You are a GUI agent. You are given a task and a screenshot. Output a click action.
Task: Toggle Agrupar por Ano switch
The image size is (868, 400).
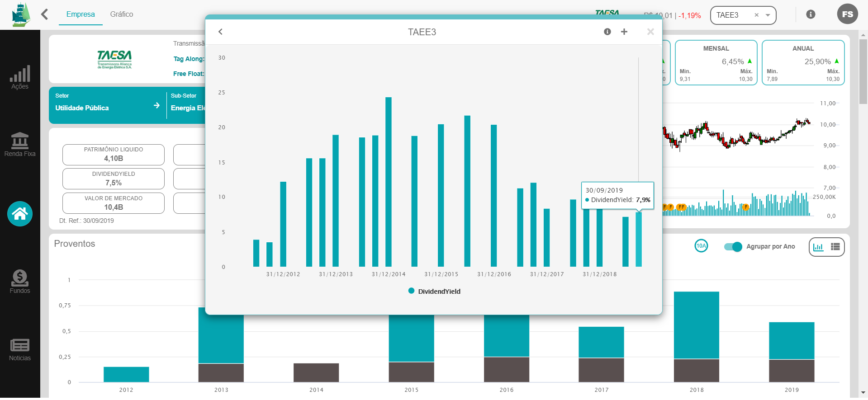(x=733, y=247)
